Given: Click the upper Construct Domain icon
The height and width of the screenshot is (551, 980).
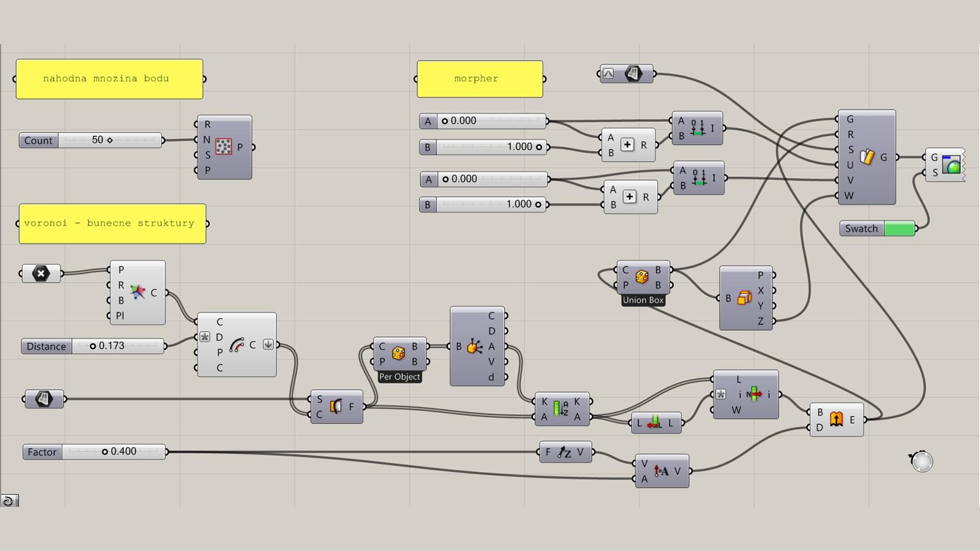Looking at the screenshot, I should click(698, 128).
